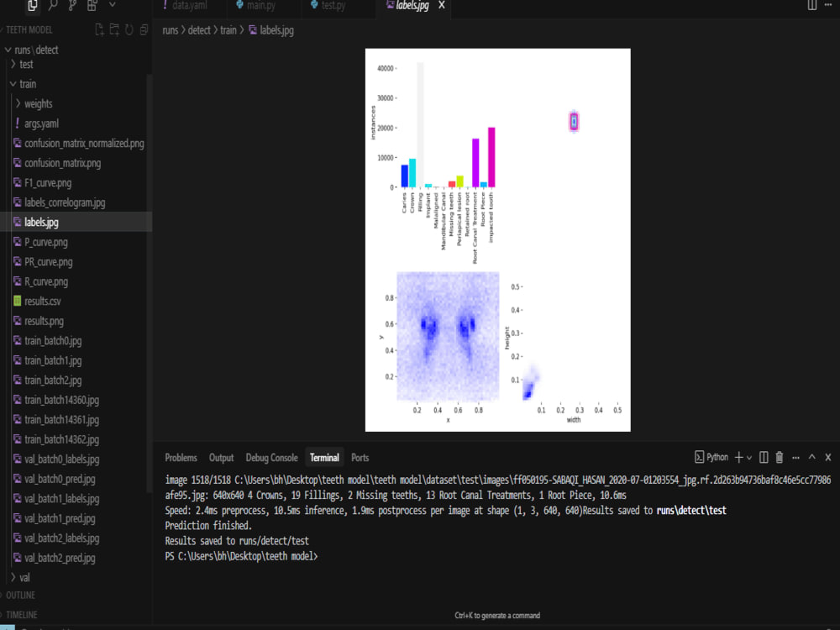Open confusion_matrix.png file
This screenshot has height=630, width=840.
tap(63, 164)
